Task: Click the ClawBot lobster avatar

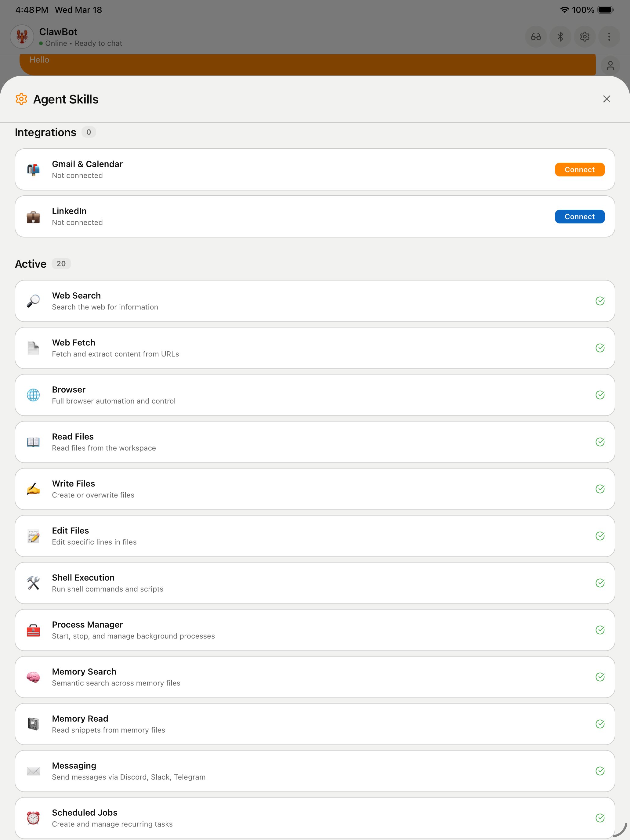Action: click(x=22, y=37)
